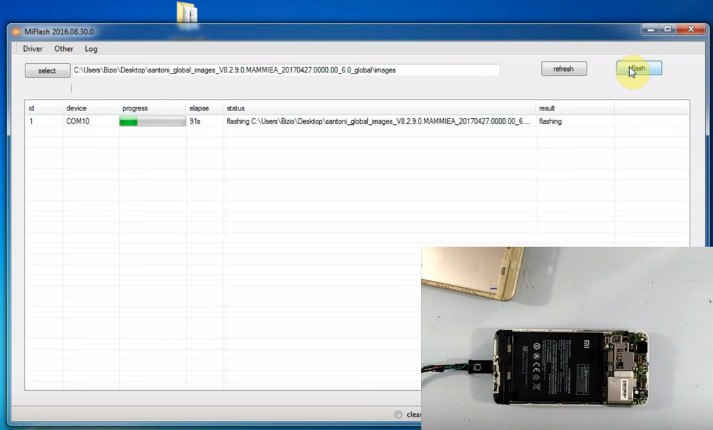Select the COM10 device cell

click(x=78, y=121)
